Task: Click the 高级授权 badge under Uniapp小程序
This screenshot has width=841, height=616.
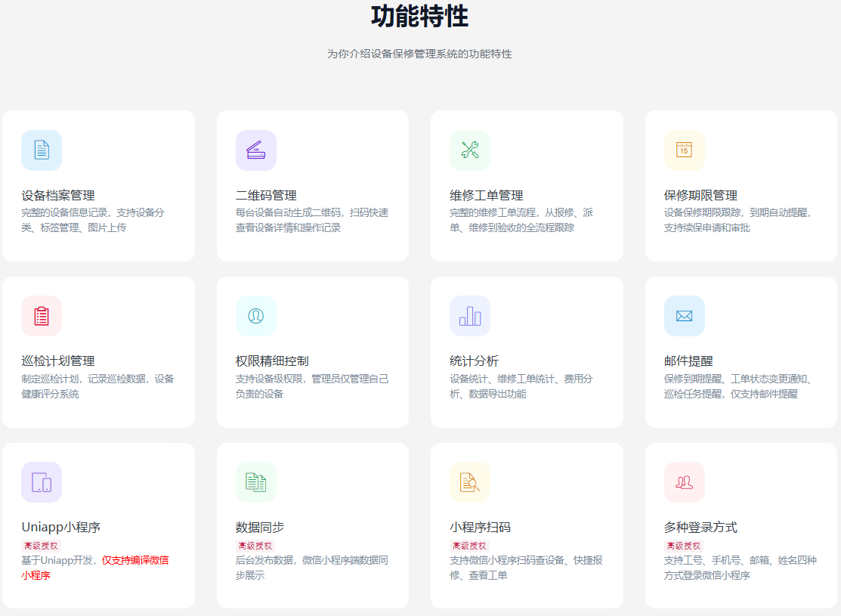Action: [x=41, y=545]
